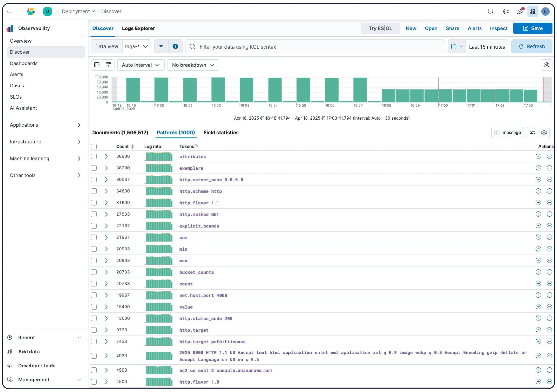Viewport: 557px width, 392px height.
Task: Open the Auto interval dropdown
Action: (x=141, y=65)
